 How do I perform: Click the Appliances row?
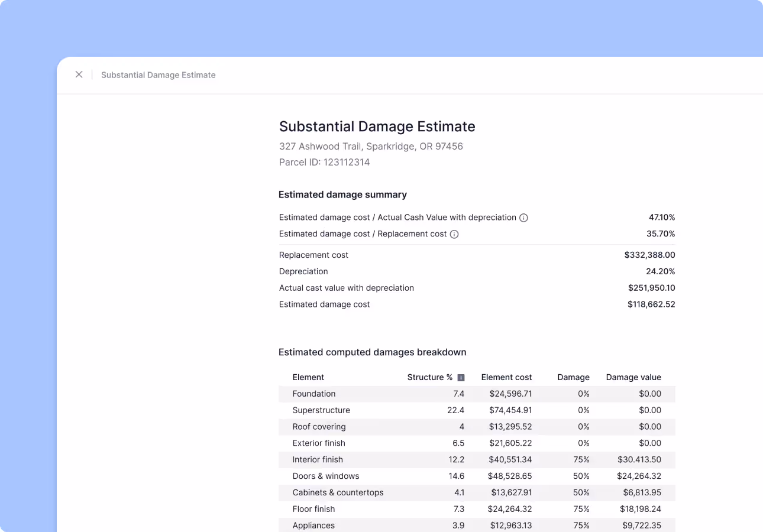click(477, 525)
